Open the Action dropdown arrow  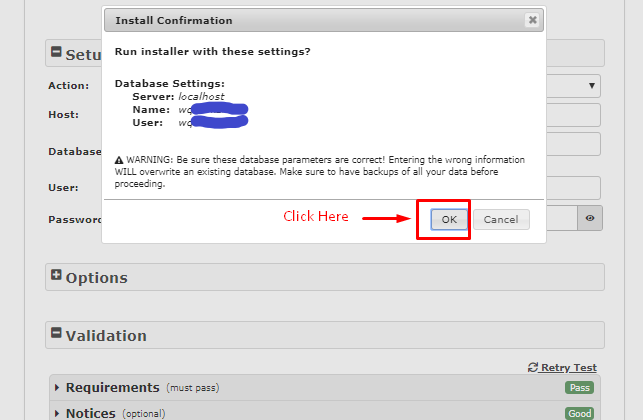[x=592, y=86]
